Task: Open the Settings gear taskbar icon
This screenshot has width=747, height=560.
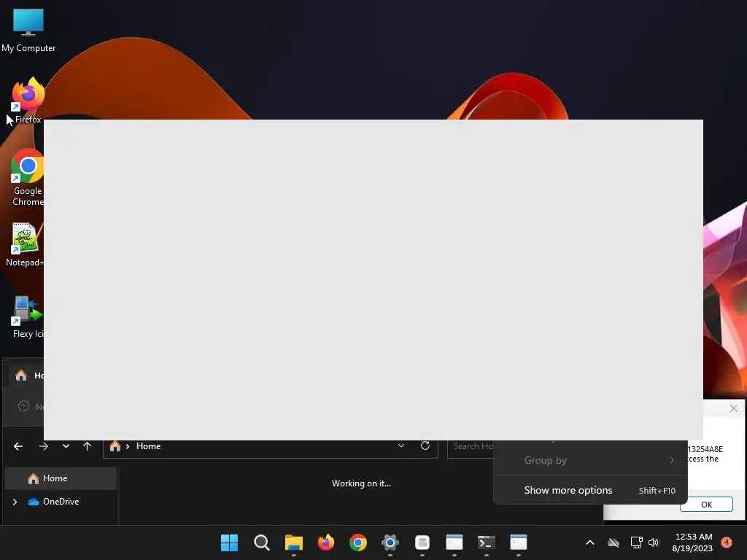Action: pos(390,542)
